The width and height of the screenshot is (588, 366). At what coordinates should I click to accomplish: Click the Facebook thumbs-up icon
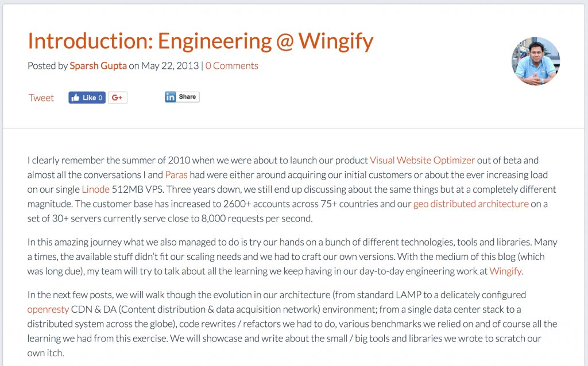[x=75, y=98]
